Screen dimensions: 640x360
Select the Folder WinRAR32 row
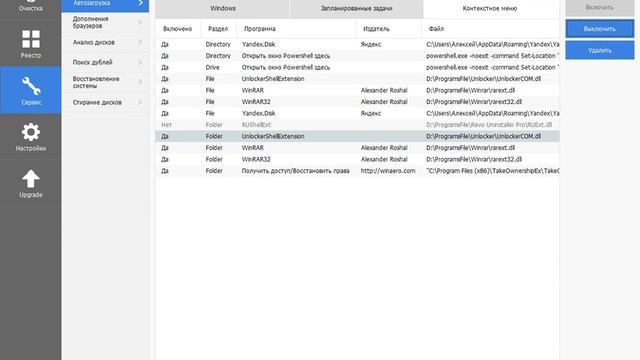point(358,159)
